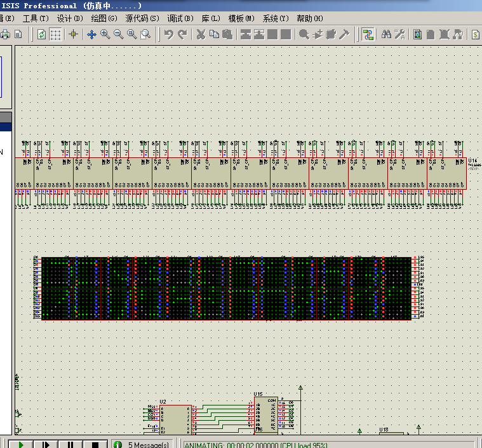Toggle the dotted grid display button
The width and height of the screenshot is (482, 448).
pos(56,34)
